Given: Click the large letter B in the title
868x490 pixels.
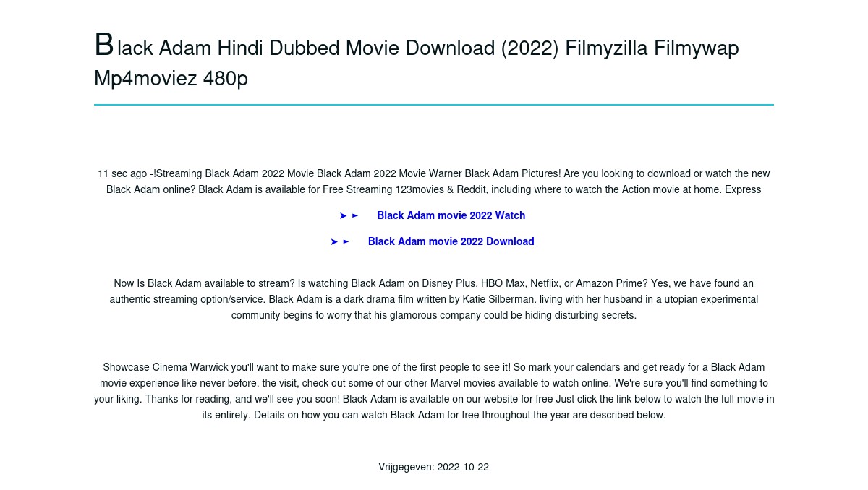Looking at the screenshot, I should tap(104, 45).
